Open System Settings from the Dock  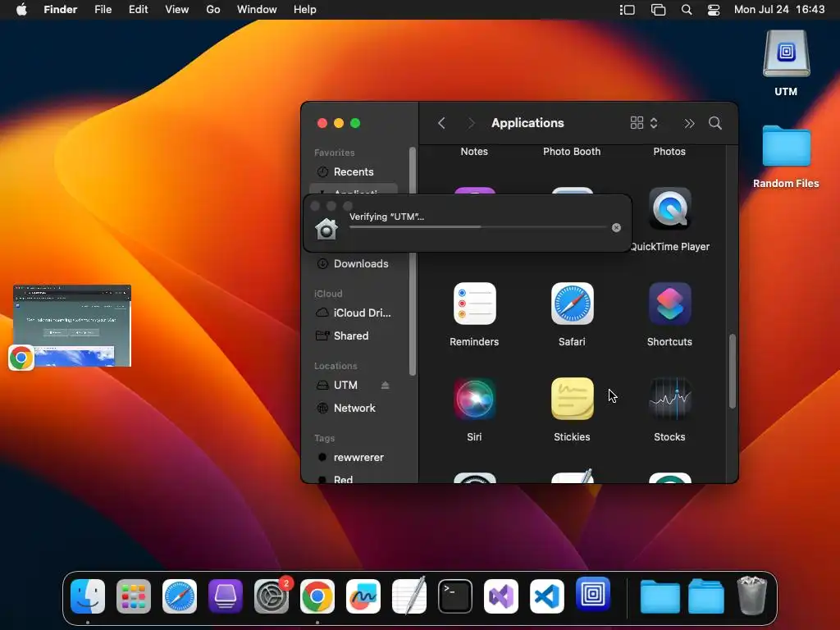coord(271,596)
